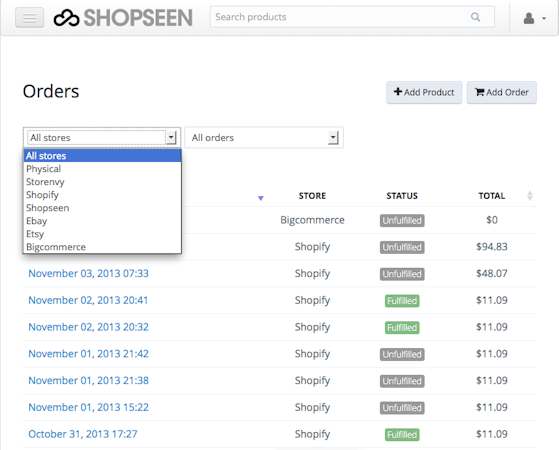Screen dimensions: 559x450
Task: Click the blue date sort arrow
Action: (x=261, y=198)
